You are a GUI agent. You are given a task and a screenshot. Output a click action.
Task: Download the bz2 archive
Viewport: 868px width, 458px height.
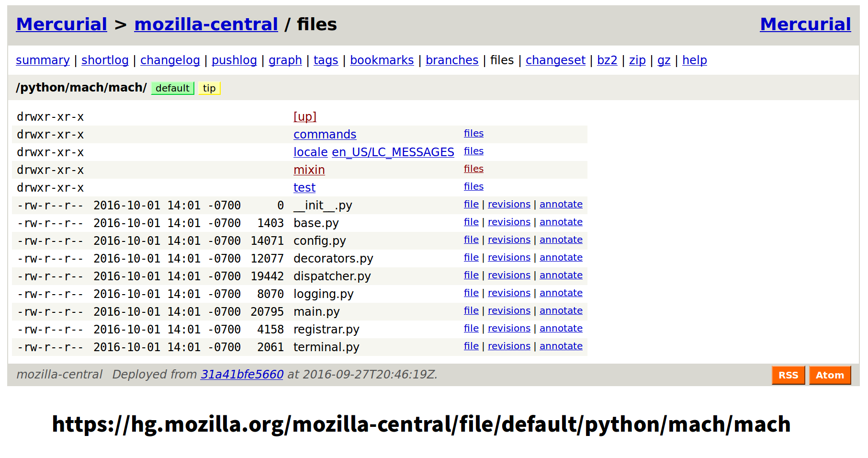pyautogui.click(x=607, y=60)
